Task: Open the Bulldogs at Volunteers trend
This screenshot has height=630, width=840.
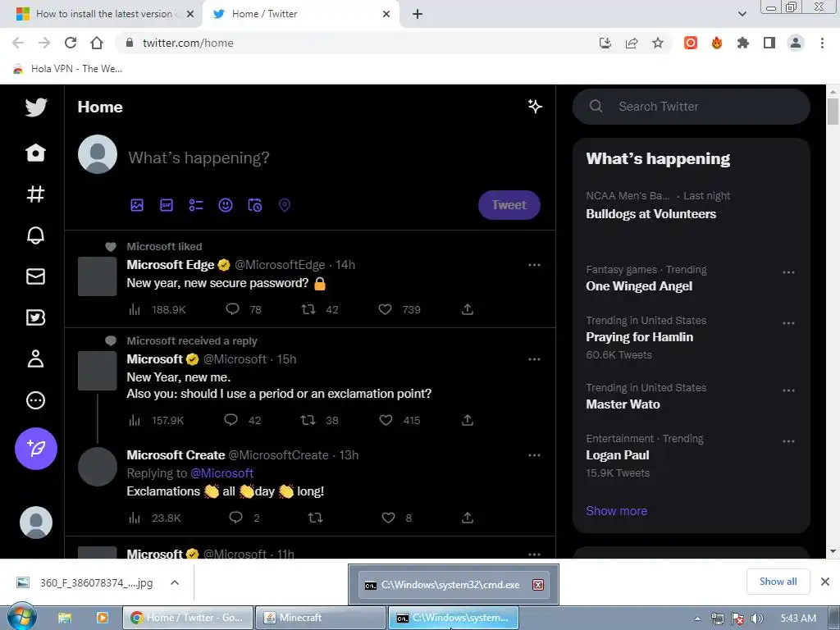Action: coord(651,214)
